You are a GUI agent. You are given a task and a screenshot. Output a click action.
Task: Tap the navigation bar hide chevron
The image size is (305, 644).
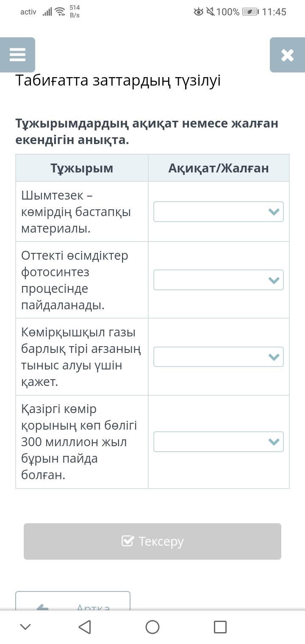pyautogui.click(x=25, y=627)
